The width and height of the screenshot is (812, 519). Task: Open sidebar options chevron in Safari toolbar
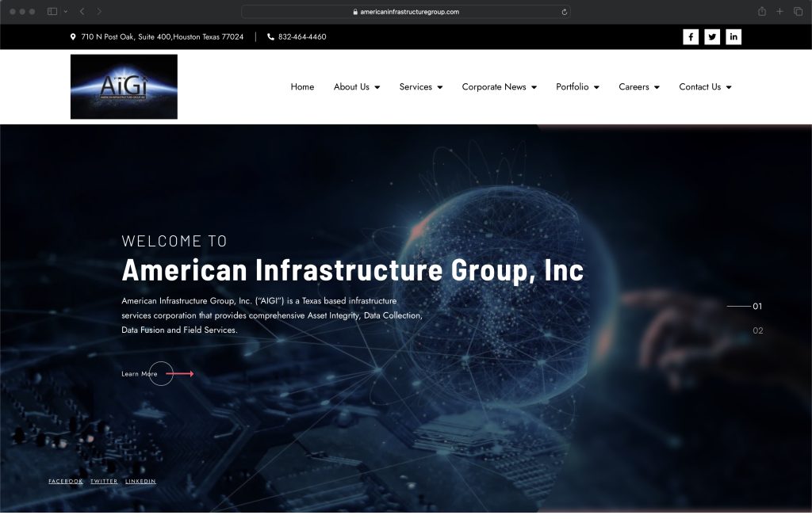pos(66,11)
